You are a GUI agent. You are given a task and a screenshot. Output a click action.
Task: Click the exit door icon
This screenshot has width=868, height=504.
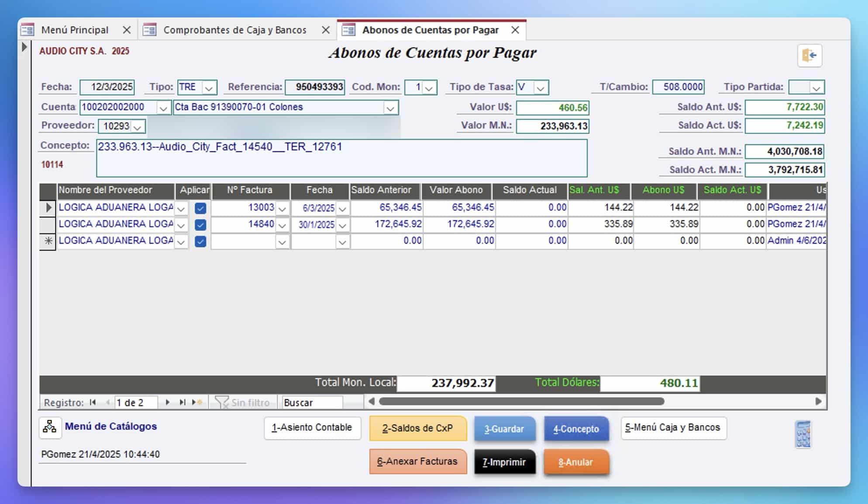(x=809, y=55)
